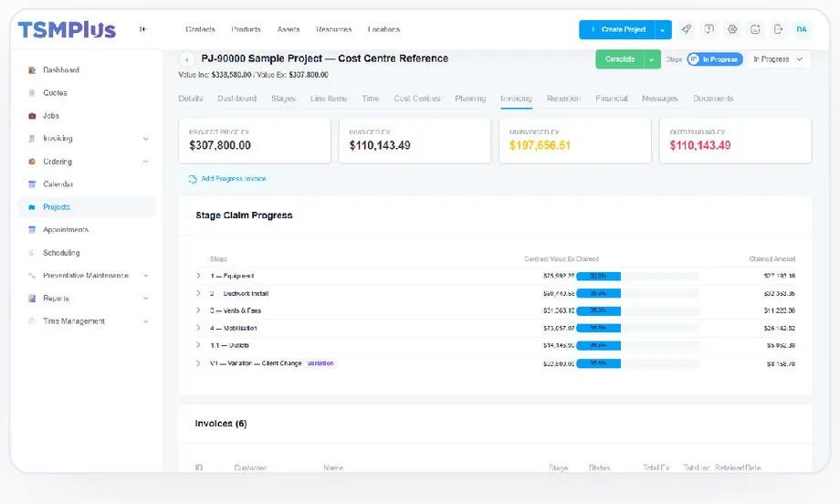
Task: Click the Equipment row claim progress bar
Action: [x=637, y=277]
